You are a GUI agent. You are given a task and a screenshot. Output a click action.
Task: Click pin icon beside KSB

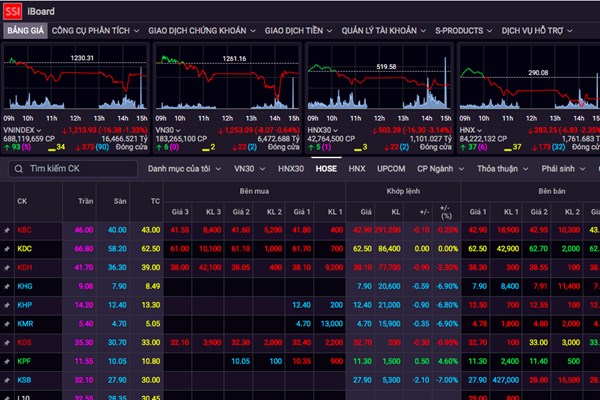click(6, 380)
